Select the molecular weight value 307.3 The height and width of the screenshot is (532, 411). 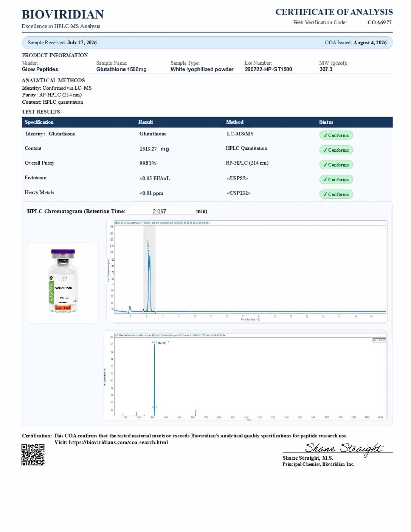(x=326, y=69)
